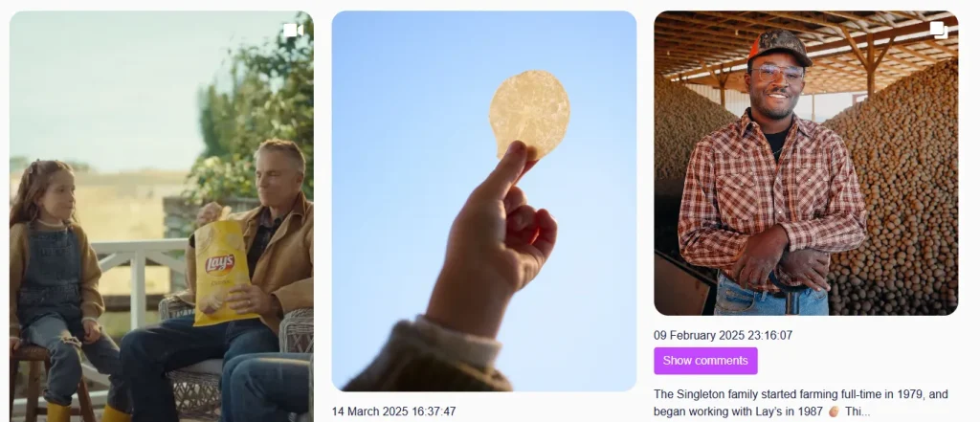Click the multi-image carousel icon on farmer post
This screenshot has width=980, height=422.
[939, 30]
